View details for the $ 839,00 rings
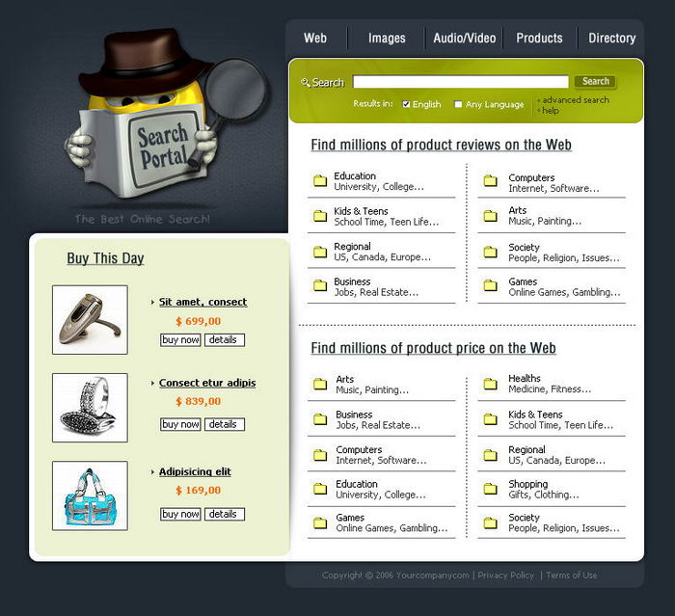The width and height of the screenshot is (675, 616). [x=224, y=424]
